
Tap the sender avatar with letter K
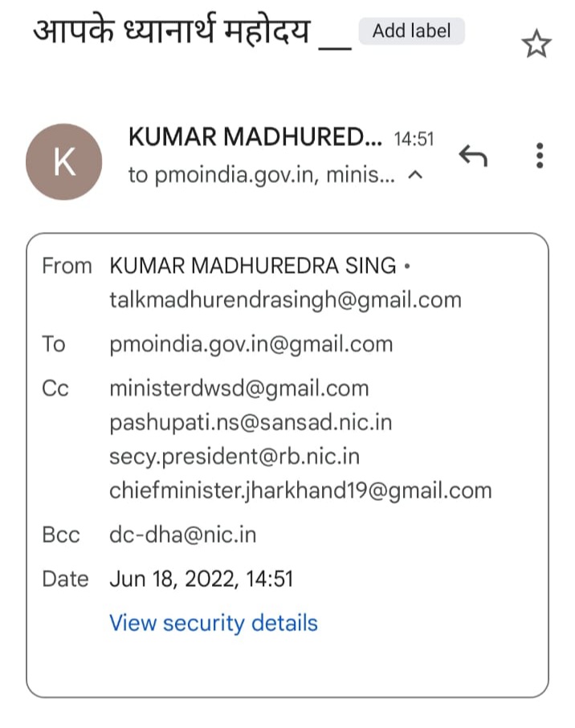tap(64, 161)
